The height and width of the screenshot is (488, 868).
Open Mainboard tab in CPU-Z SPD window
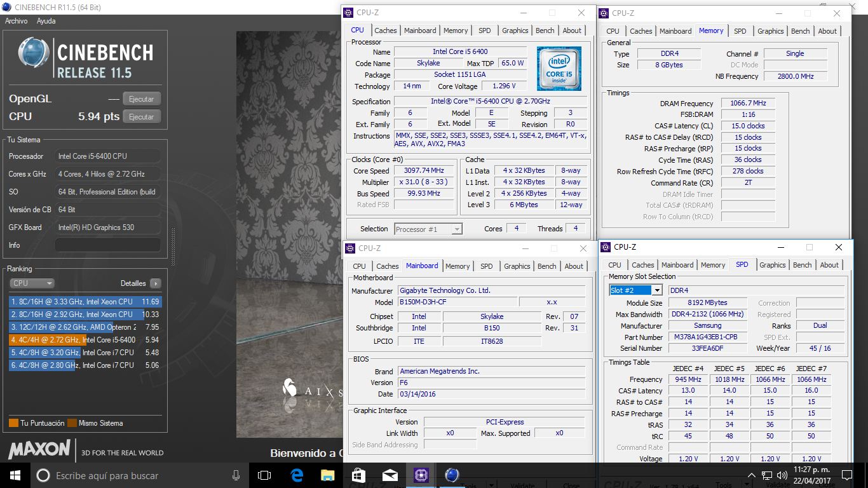click(677, 265)
